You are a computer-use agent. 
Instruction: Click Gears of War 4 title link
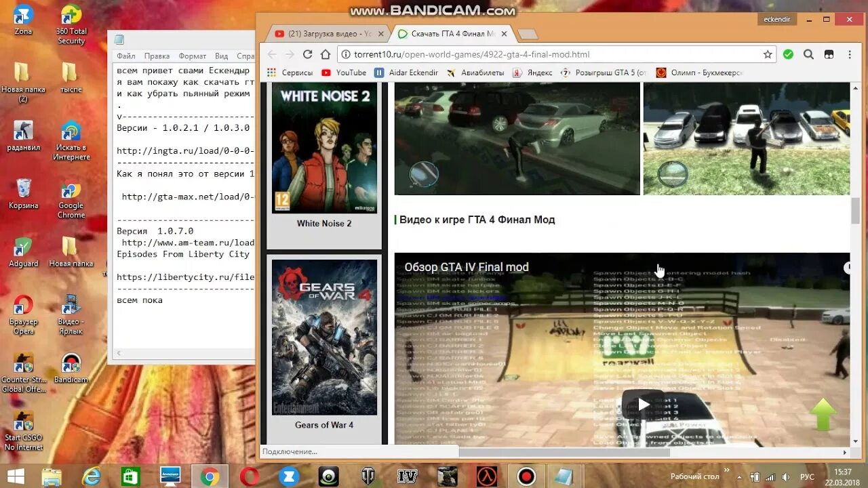tap(324, 425)
